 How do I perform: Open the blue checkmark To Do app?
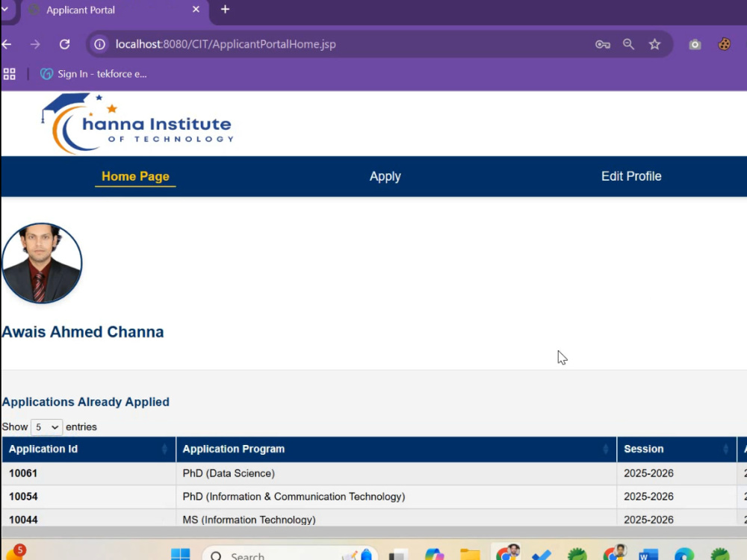[x=542, y=555]
